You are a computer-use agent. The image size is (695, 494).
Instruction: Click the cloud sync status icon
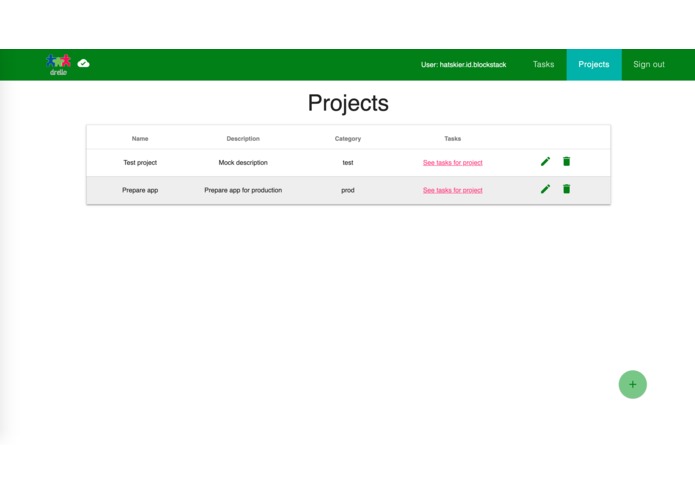(83, 63)
